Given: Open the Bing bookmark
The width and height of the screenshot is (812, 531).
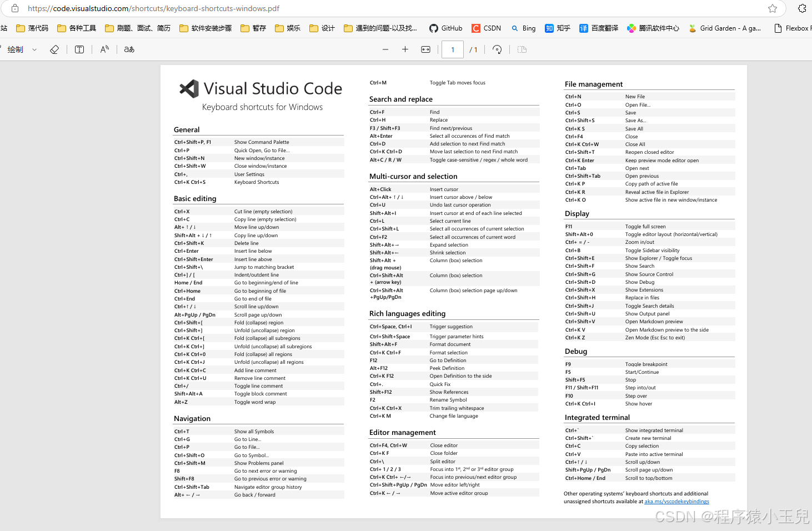Looking at the screenshot, I should [x=523, y=28].
